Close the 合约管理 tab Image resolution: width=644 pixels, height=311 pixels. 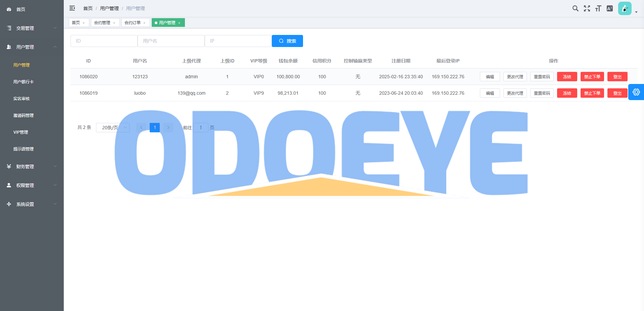tap(114, 23)
